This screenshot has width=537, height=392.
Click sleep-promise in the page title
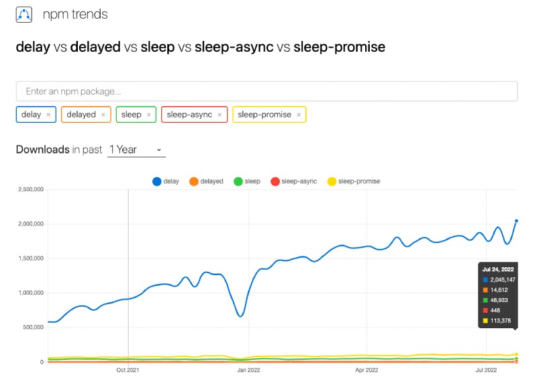(339, 47)
